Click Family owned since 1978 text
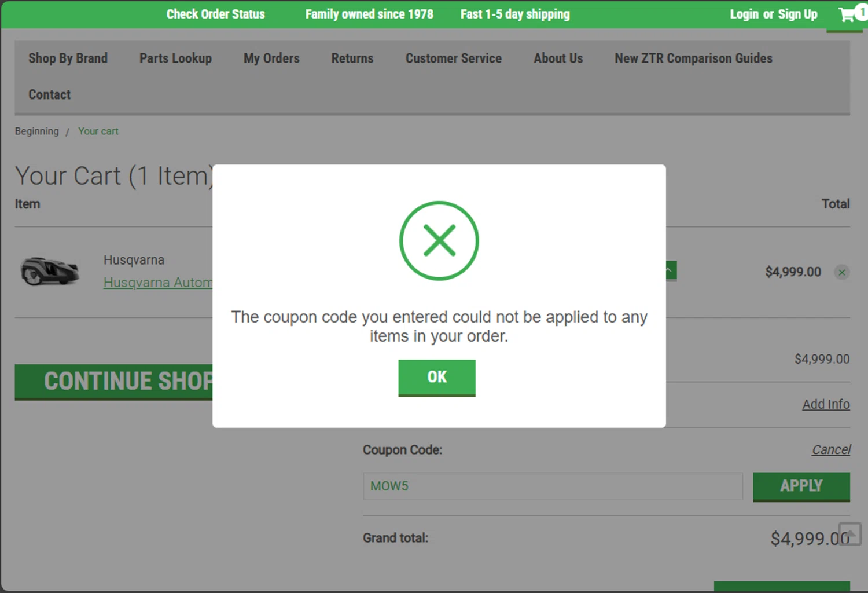This screenshot has height=593, width=868. [x=369, y=14]
